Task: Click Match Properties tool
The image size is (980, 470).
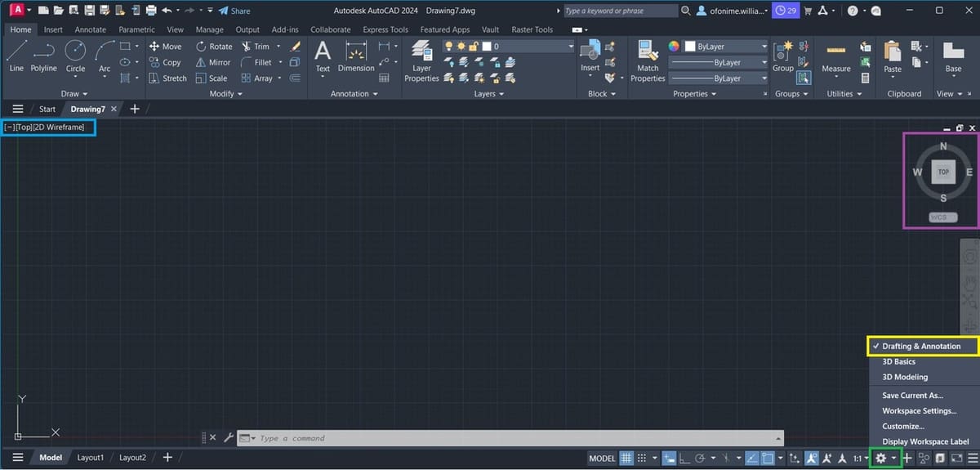Action: 648,61
